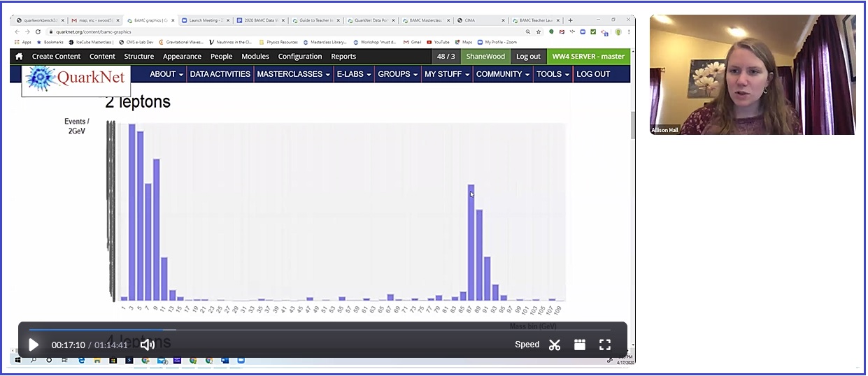Click the taskbar search magnifier
This screenshot has height=376, width=868.
coord(34,361)
